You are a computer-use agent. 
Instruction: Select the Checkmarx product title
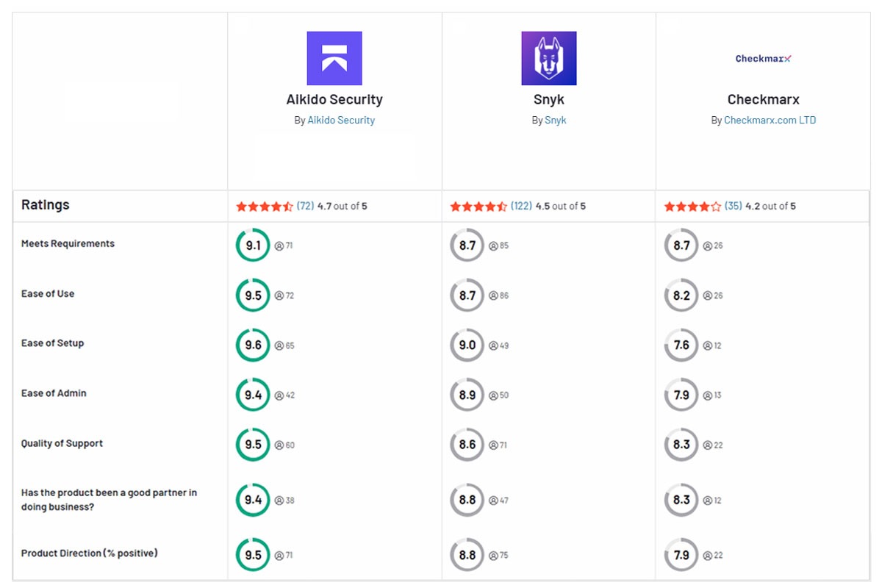(764, 99)
